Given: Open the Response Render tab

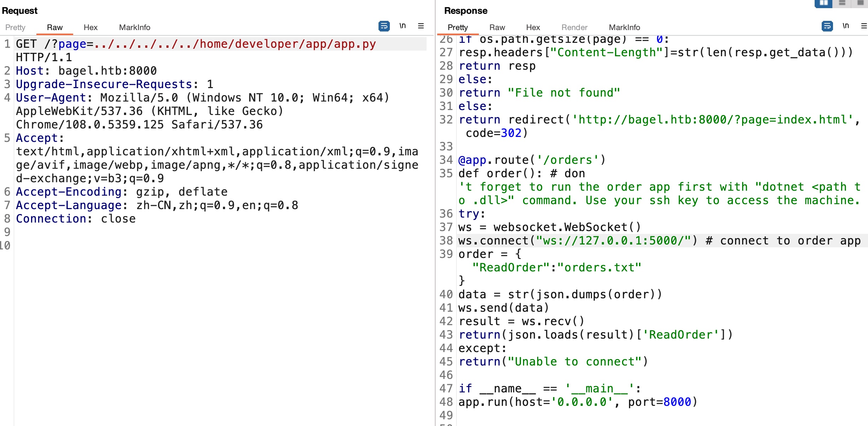Looking at the screenshot, I should click(574, 27).
